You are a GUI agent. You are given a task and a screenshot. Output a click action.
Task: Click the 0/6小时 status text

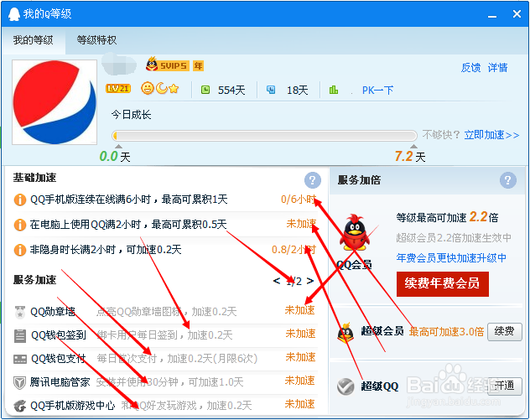tap(299, 200)
